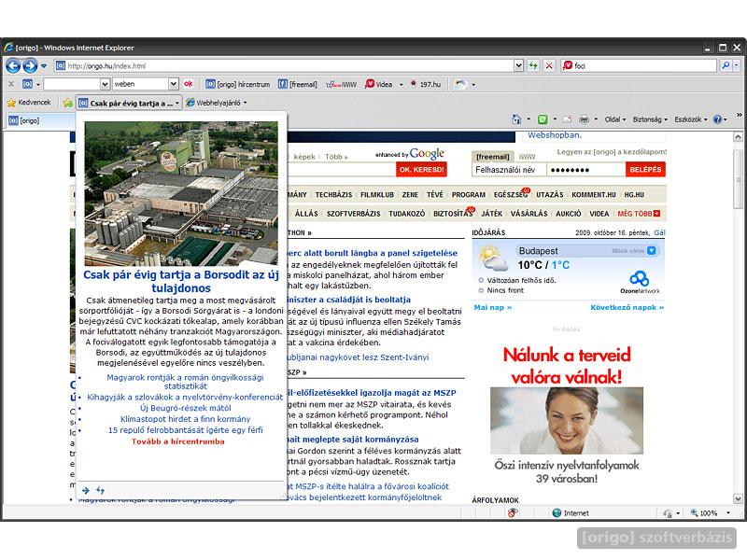Select the iWiW login tab
Viewport: 747px width, 560px height.
[x=527, y=157]
